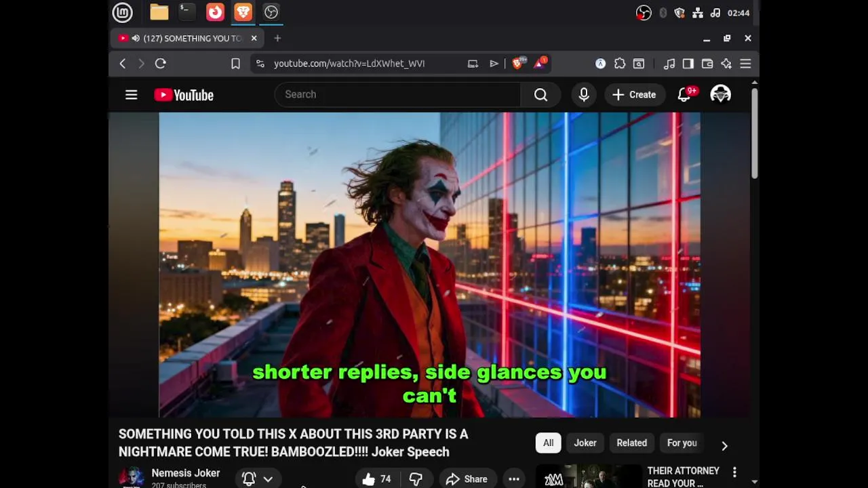View YouTube notifications bell

(685, 95)
